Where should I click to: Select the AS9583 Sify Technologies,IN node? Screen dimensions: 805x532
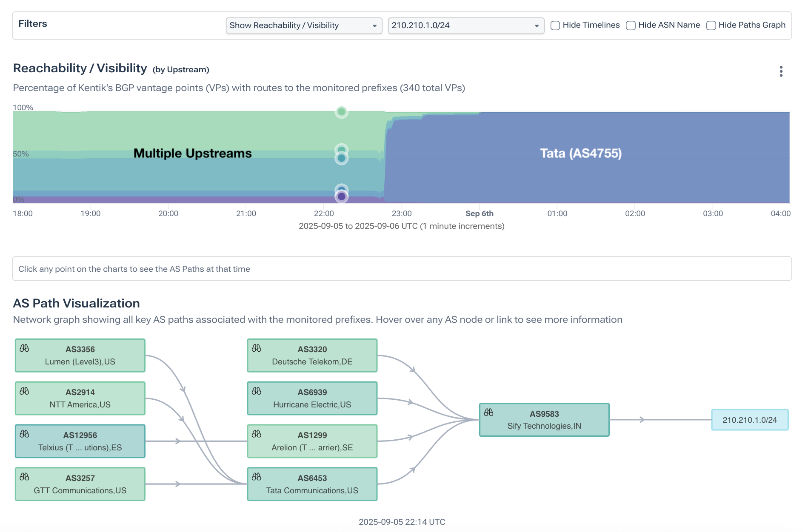tap(544, 420)
